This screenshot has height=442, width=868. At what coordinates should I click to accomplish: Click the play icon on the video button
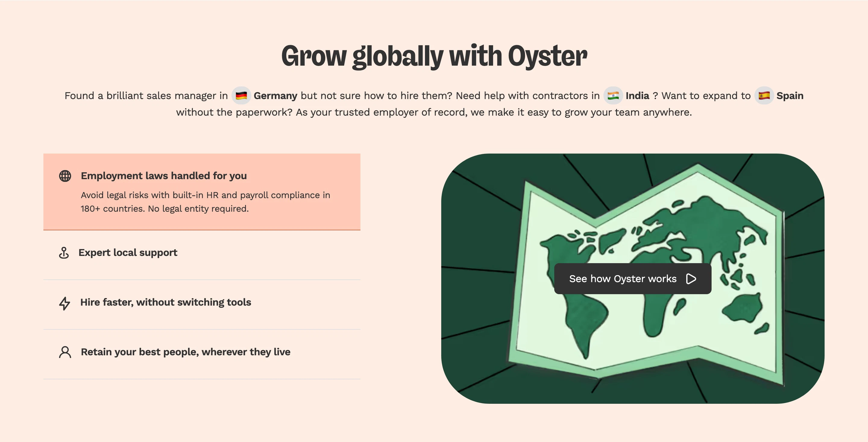[691, 279]
